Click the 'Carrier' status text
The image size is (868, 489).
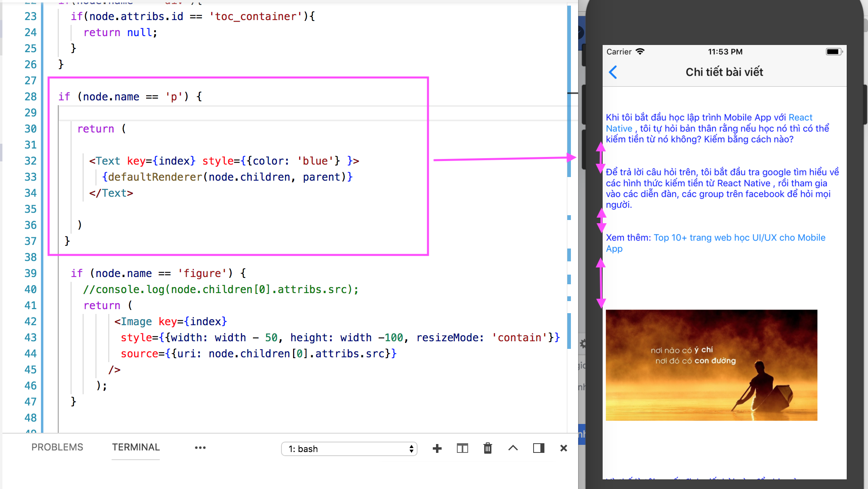coord(619,52)
